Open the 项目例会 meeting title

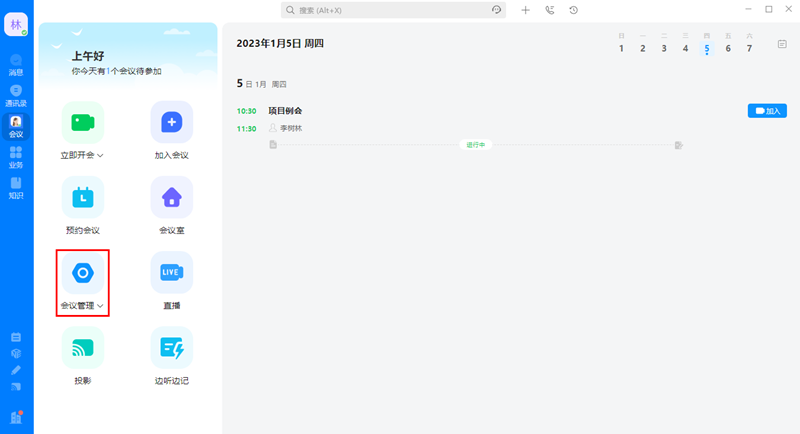(x=285, y=111)
